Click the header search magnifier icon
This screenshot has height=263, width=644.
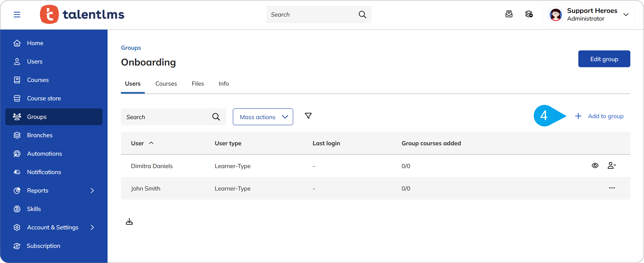362,15
